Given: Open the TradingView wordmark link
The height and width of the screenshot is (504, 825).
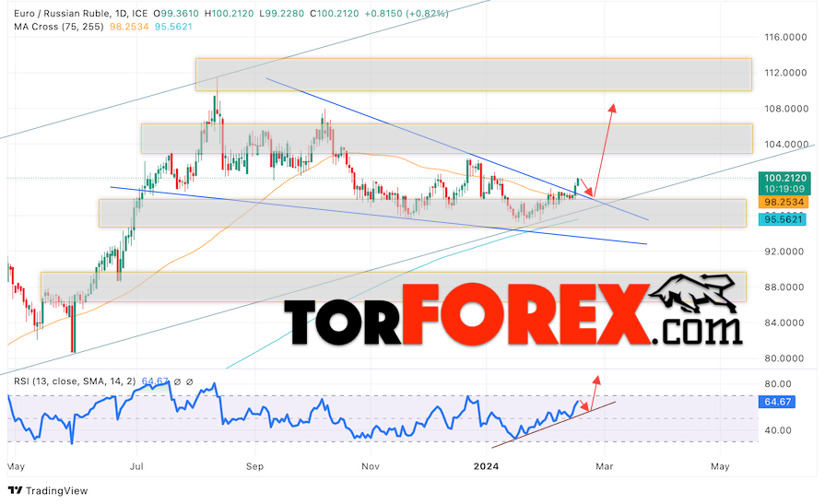Looking at the screenshot, I should click(57, 490).
